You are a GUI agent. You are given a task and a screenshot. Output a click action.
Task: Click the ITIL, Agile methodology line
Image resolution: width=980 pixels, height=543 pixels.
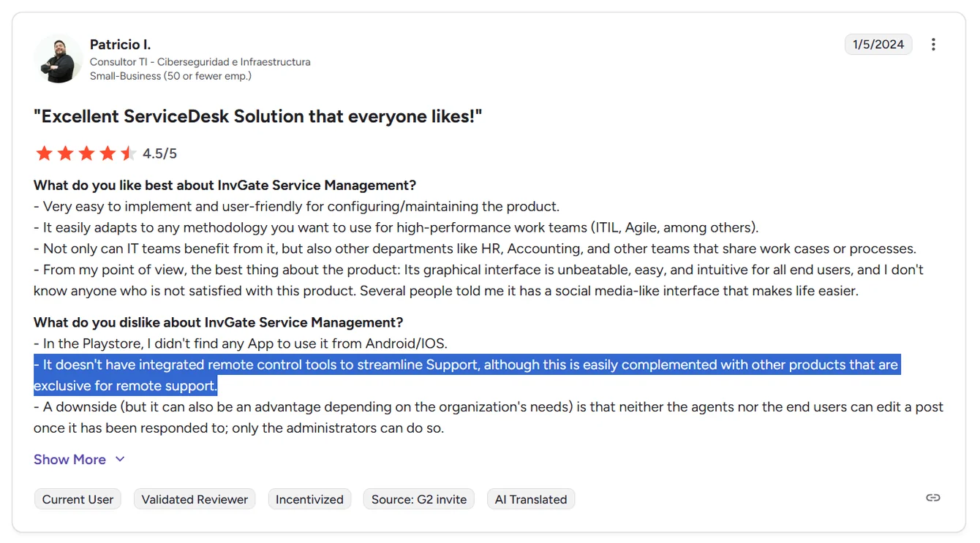point(396,228)
